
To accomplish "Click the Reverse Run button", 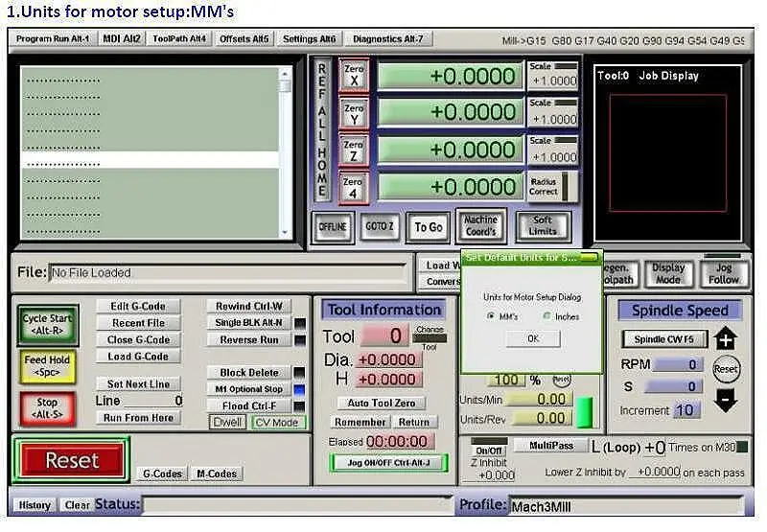I will coord(249,339).
